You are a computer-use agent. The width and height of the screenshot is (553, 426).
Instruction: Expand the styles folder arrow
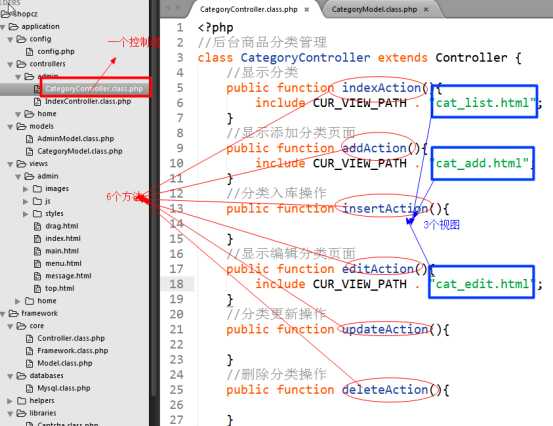pos(26,214)
